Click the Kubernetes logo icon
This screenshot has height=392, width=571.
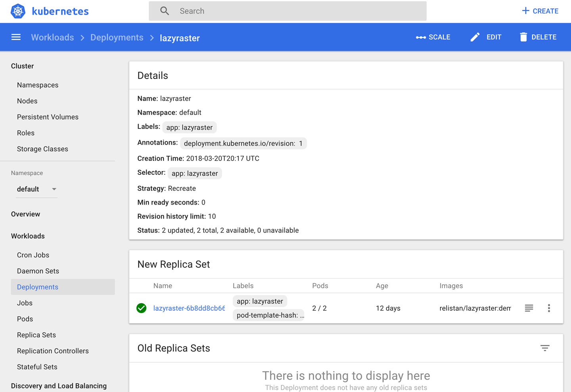(17, 11)
